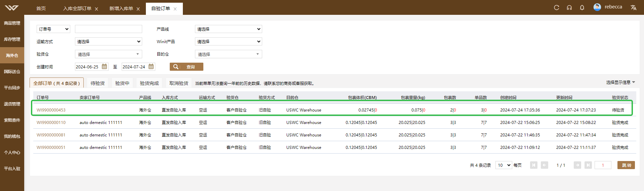Expand 选择显示信息 column chooser
Image resolution: width=644 pixels, height=191 pixels.
pos(620,82)
